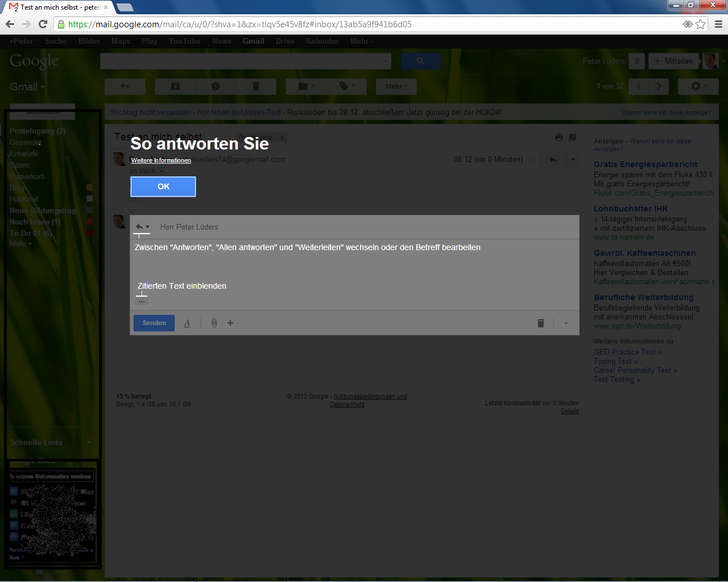Open the Details link for account activity

569,411
